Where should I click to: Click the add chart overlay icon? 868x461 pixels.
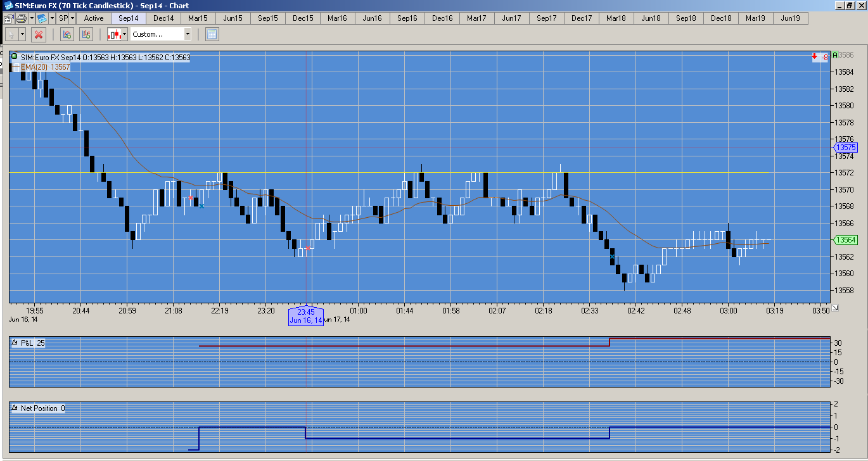coord(86,34)
